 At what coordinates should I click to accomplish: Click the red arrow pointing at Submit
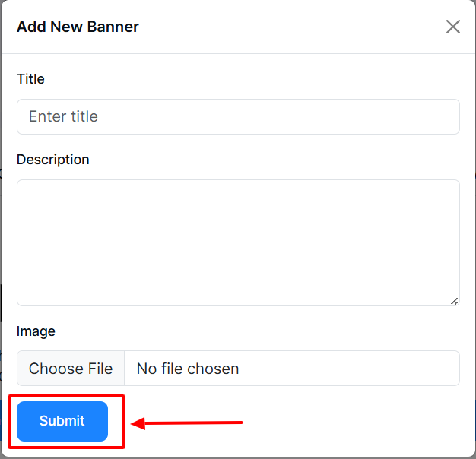tap(190, 423)
